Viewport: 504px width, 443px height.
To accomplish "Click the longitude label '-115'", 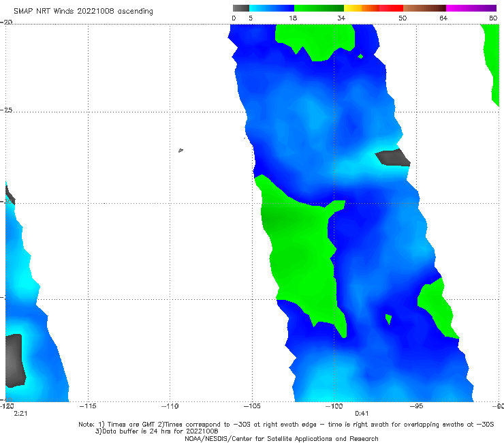I will pos(88,406).
